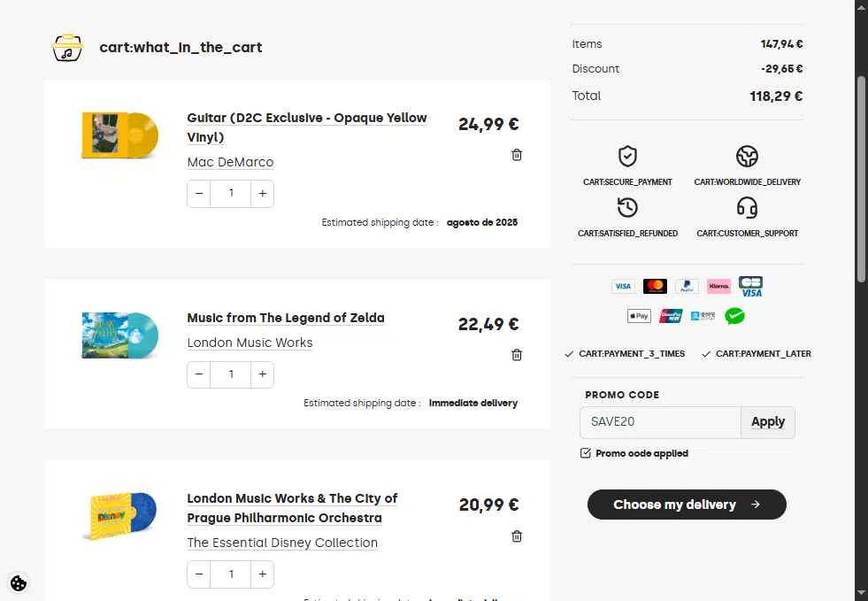Click the CART:PAYMENT_3_TIMES label
The height and width of the screenshot is (601, 868).
click(x=632, y=354)
